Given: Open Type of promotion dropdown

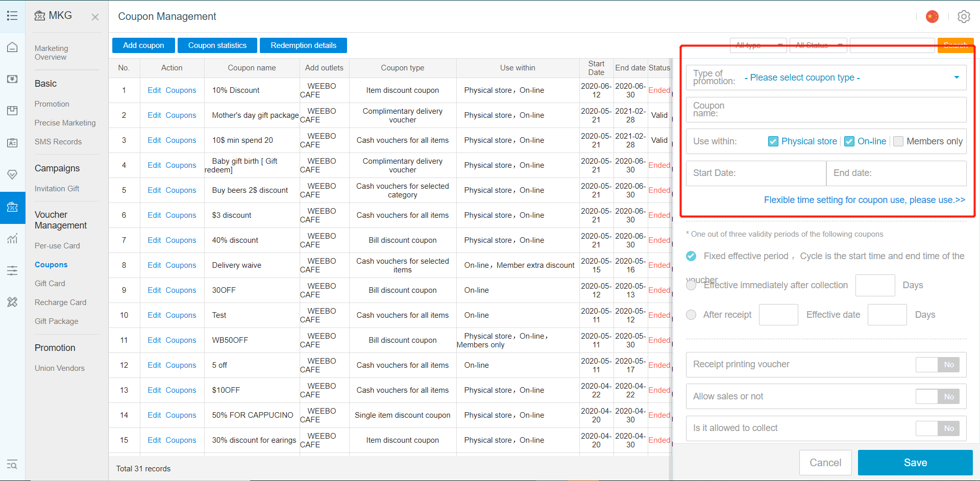Looking at the screenshot, I should click(826, 78).
